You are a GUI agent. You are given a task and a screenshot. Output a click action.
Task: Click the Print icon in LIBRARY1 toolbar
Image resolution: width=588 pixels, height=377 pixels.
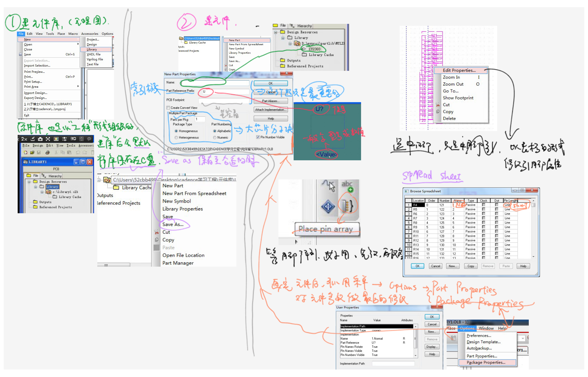(48, 152)
